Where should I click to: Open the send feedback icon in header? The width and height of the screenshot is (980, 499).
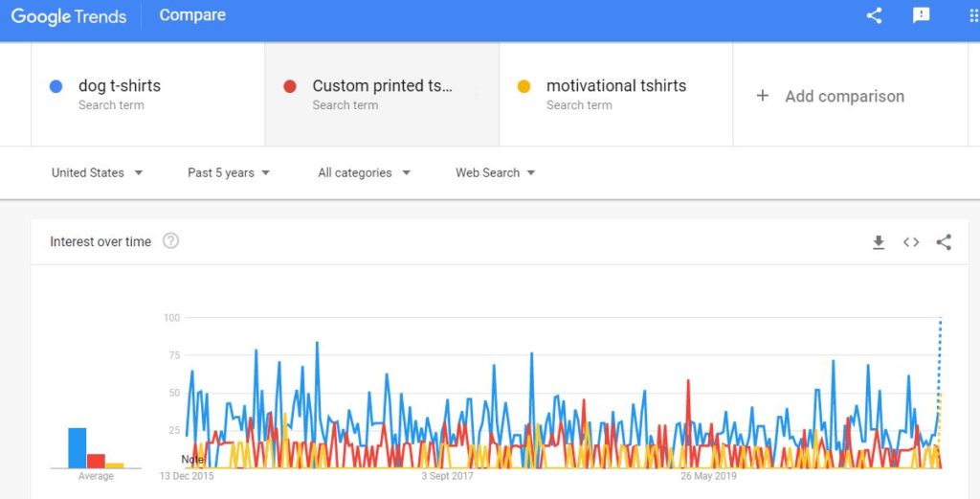(922, 15)
